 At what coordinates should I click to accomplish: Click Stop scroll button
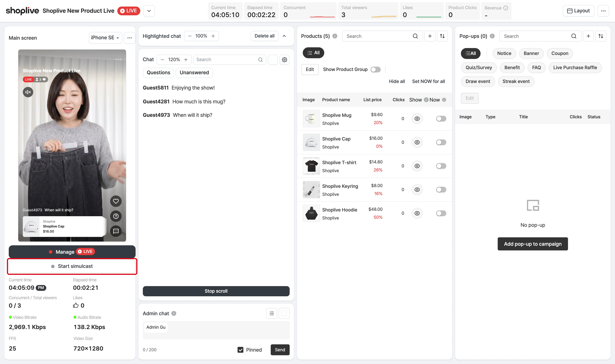click(x=216, y=291)
